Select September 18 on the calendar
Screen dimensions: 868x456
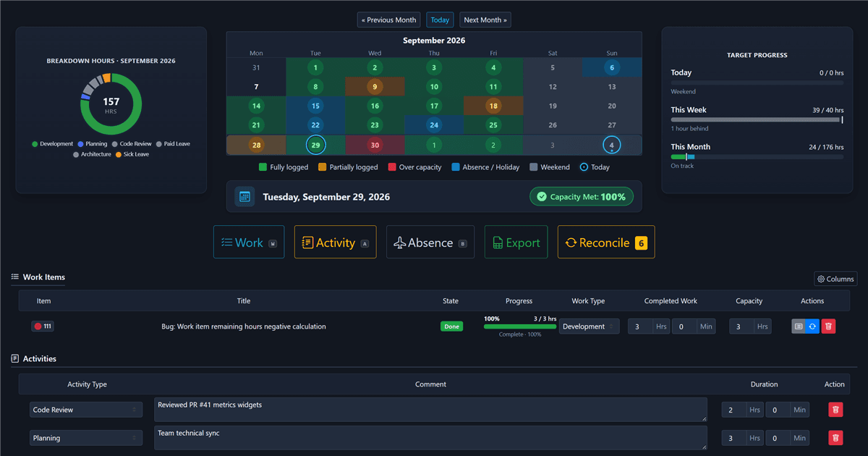(x=493, y=106)
